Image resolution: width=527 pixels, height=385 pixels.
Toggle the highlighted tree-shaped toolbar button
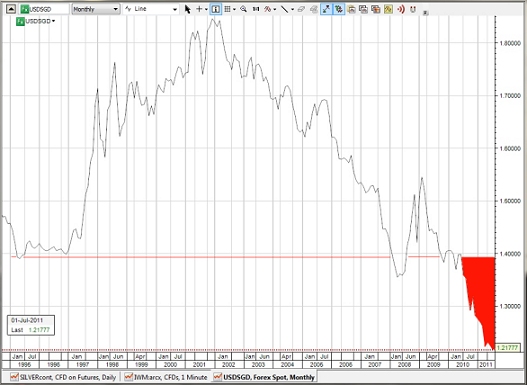click(338, 9)
